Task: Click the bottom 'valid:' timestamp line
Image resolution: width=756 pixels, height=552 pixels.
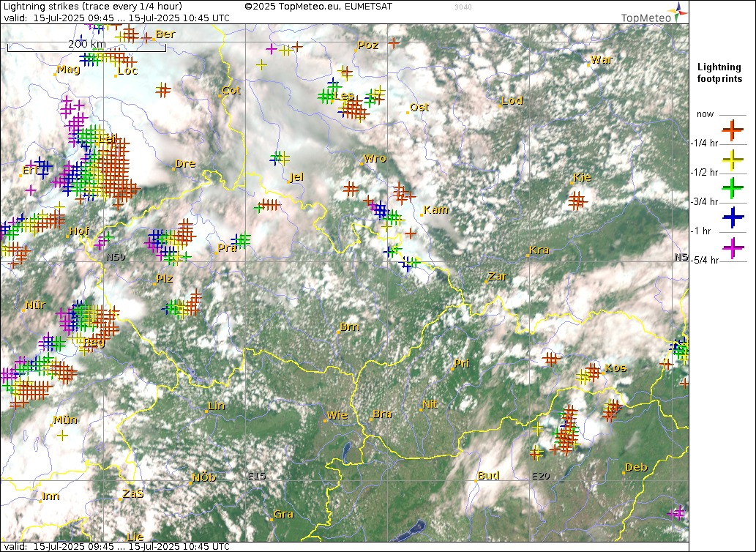Action: [x=116, y=547]
